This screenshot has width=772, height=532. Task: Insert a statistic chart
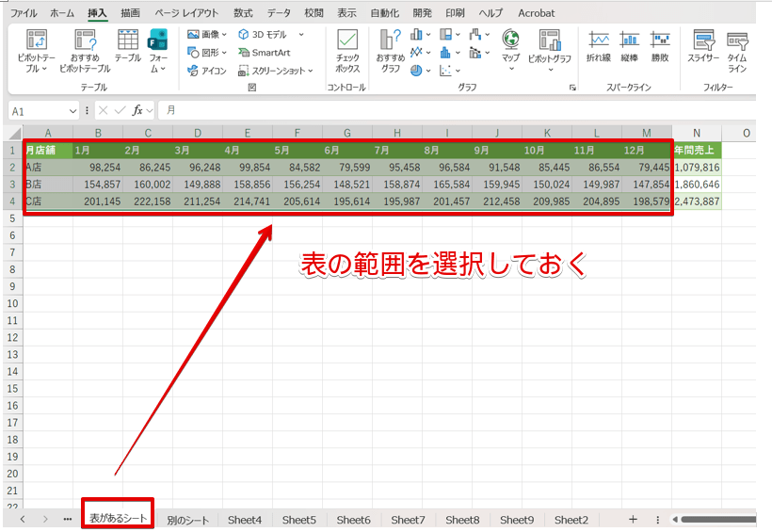(449, 52)
